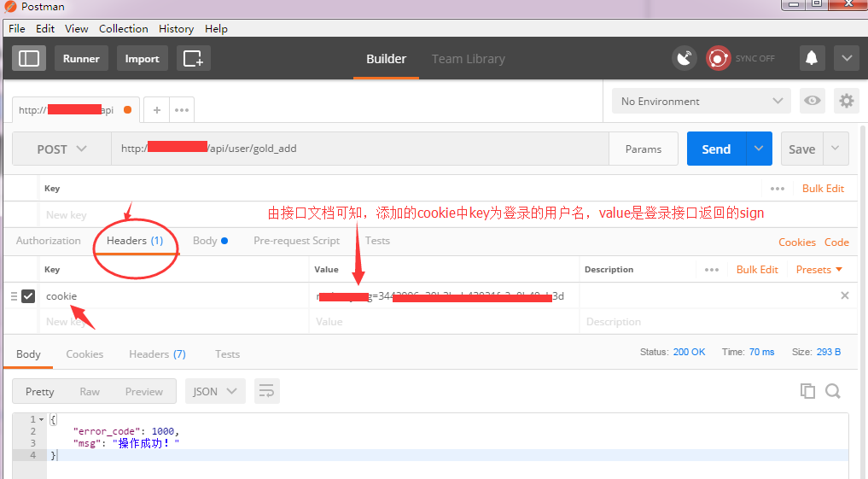Open the History menu
Image resolution: width=868 pixels, height=479 pixels.
pos(176,29)
